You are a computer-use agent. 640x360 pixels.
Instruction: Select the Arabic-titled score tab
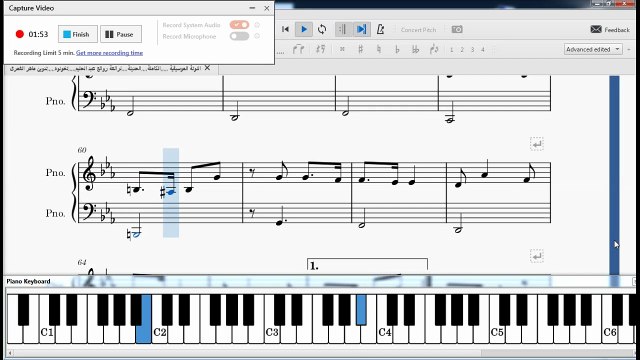point(105,69)
